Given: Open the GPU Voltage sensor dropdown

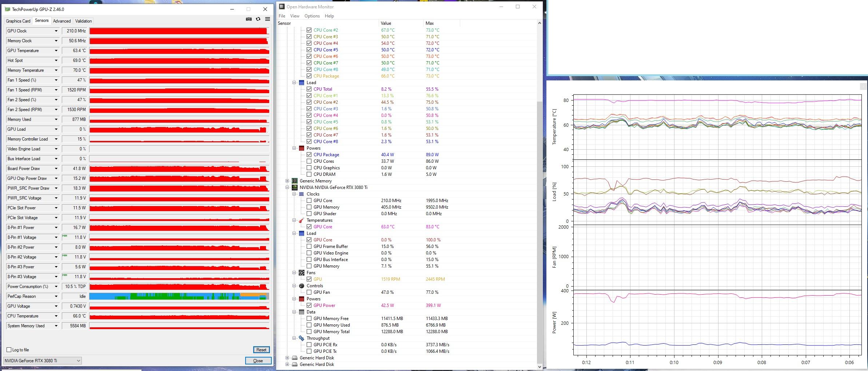Looking at the screenshot, I should pos(56,306).
